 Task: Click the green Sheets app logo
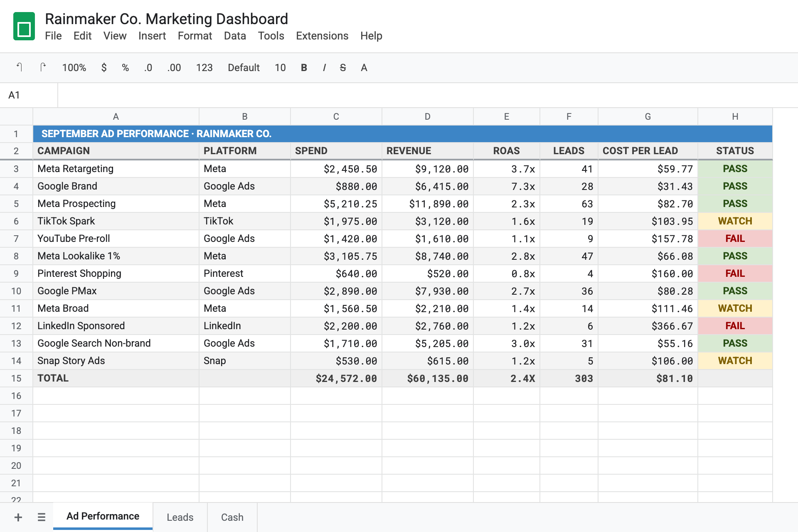tap(24, 26)
